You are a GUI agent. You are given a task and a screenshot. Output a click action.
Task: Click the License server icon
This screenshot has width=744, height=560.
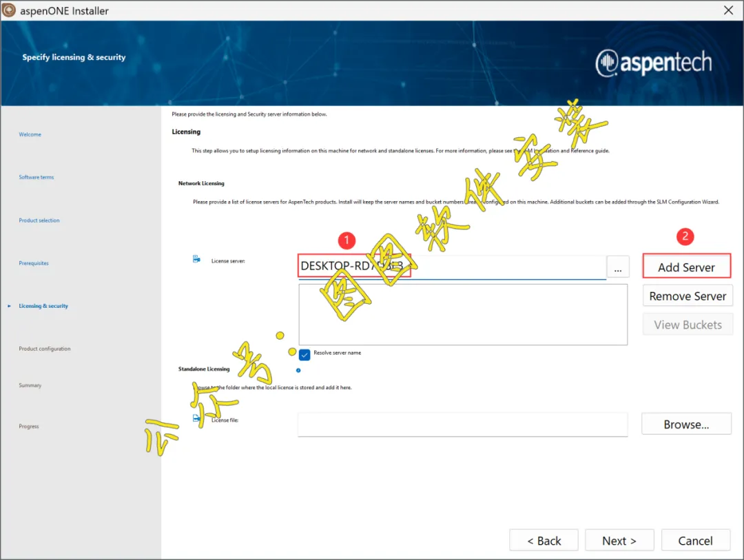(196, 259)
